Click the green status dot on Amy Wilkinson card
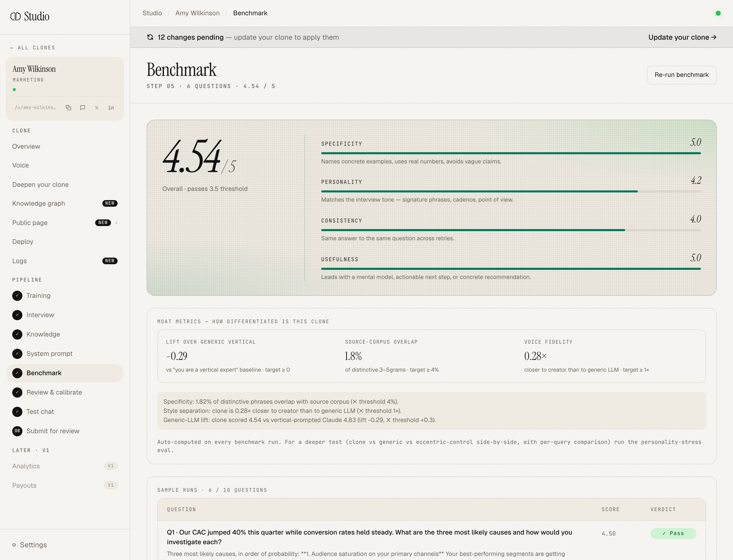 (14, 90)
